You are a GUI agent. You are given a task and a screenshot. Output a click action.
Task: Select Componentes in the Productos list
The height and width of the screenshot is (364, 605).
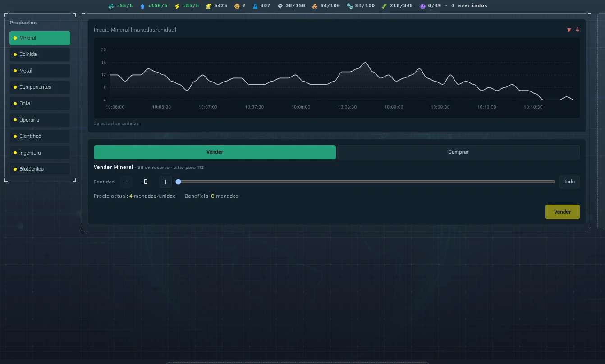click(x=40, y=87)
